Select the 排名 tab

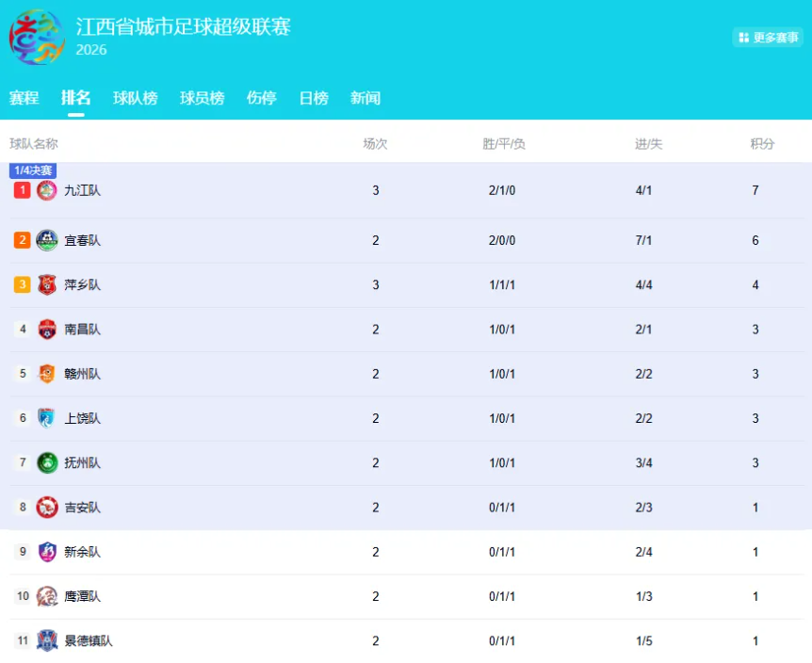coord(75,97)
